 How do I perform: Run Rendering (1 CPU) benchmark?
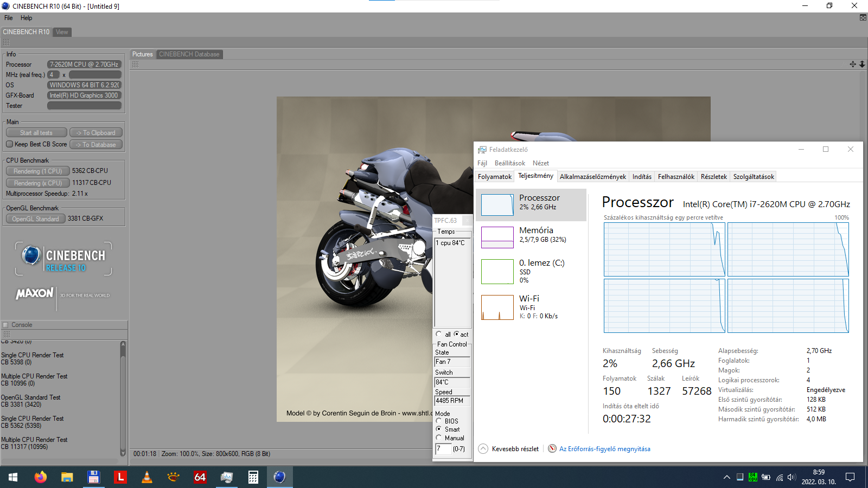(37, 171)
